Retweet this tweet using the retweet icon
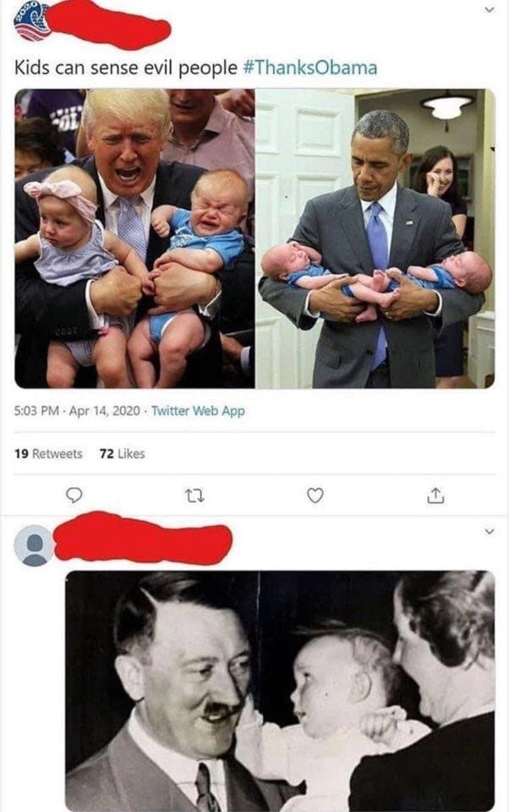This screenshot has height=812, width=509. click(x=194, y=497)
